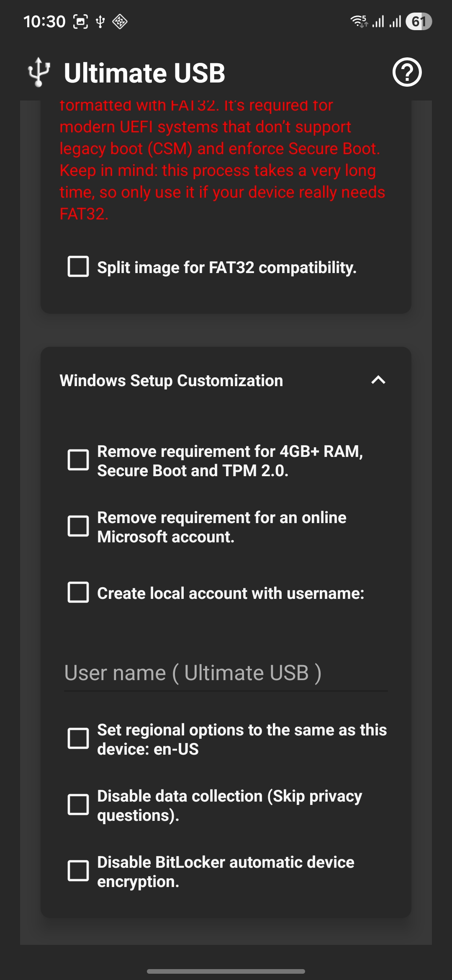Check Remove requirement for 4GB+ RAM, TPM

78,460
